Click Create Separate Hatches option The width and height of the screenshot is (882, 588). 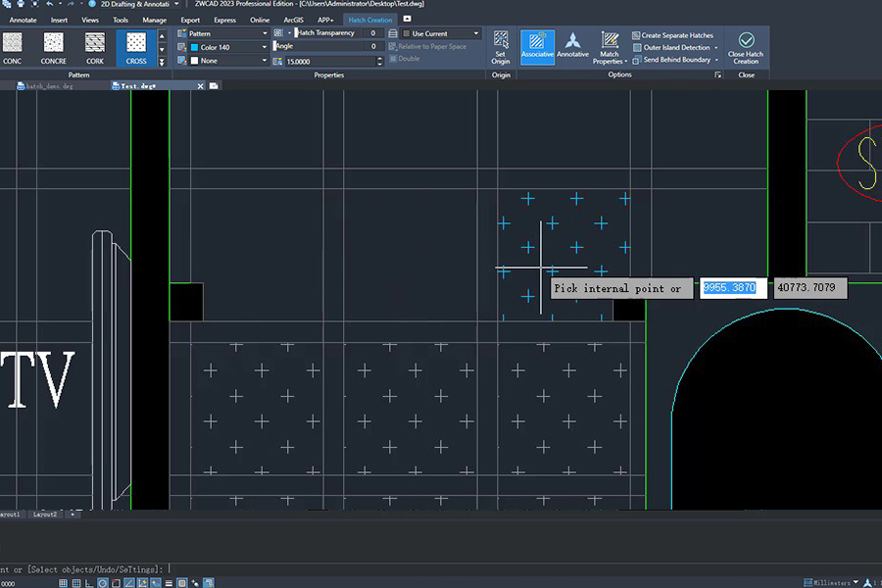coord(672,35)
